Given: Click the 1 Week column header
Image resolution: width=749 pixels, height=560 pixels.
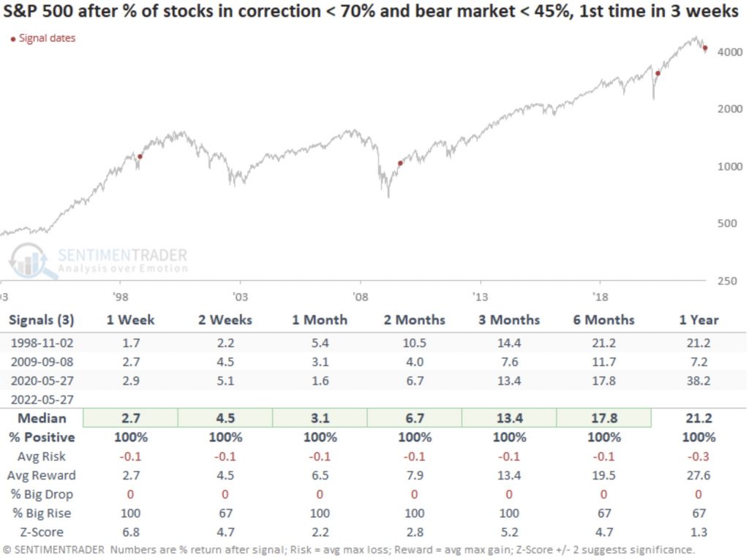Looking at the screenshot, I should [130, 319].
